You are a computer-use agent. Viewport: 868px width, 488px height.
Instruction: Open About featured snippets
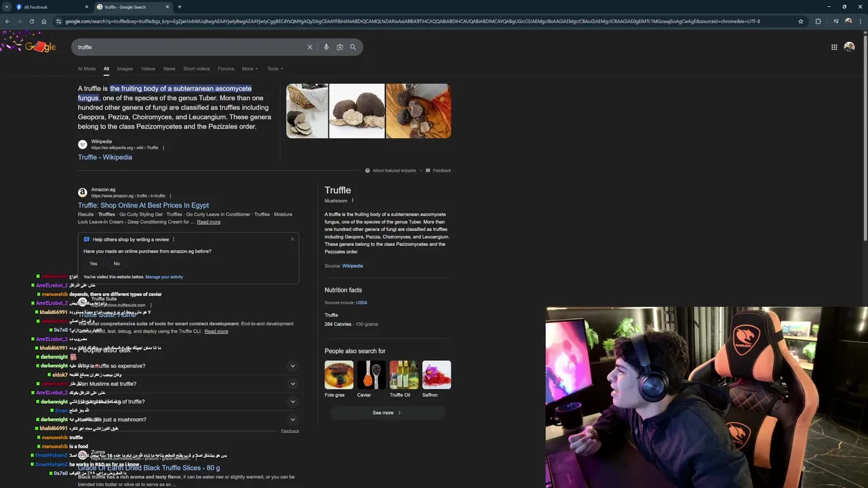pos(391,171)
